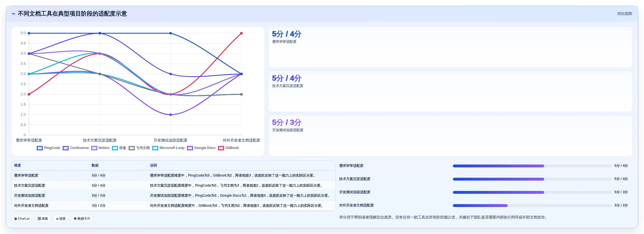This screenshot has width=644, height=234.
Task: Click the 数据卡片 tag chip
Action: coord(82,218)
